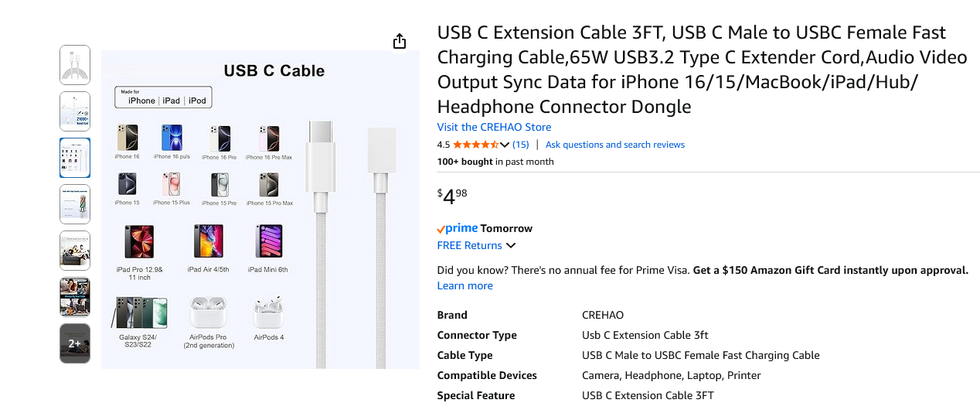
Task: Select the fifth thumbnail showing a couch
Action: pos(75,251)
